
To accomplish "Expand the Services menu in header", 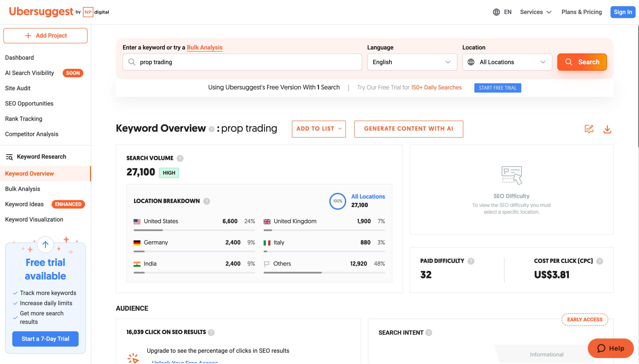I will 535,12.
